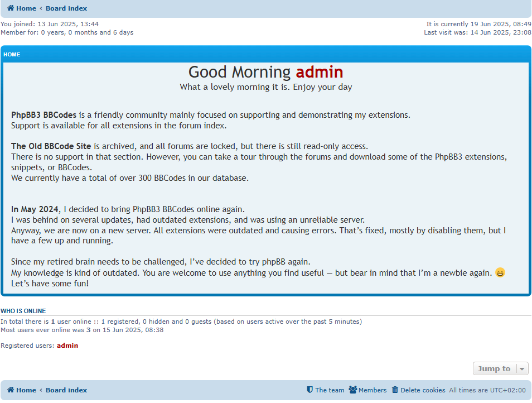
Task: Click the "All times are UTC+02:00" text
Action: tap(487, 390)
